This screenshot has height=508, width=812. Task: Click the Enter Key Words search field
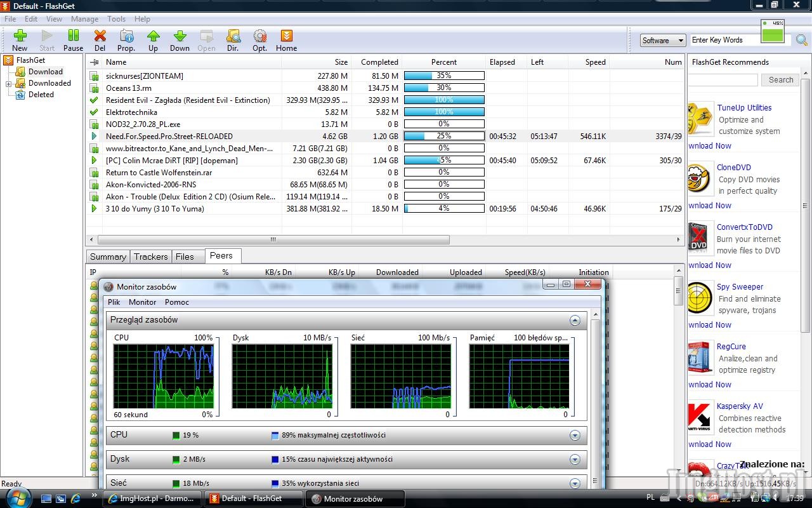tap(725, 40)
